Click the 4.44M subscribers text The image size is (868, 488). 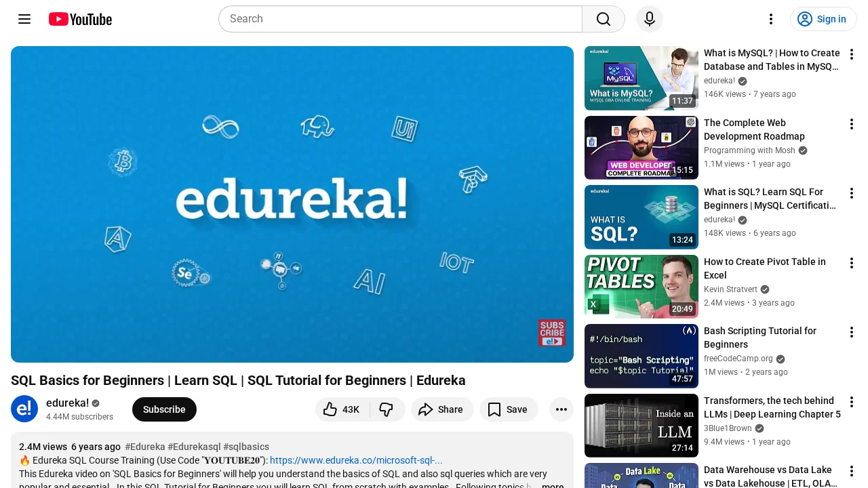tap(79, 417)
